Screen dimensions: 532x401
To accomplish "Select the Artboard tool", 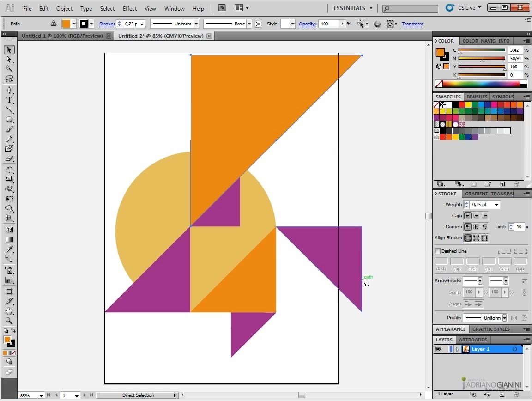I will (x=9, y=292).
